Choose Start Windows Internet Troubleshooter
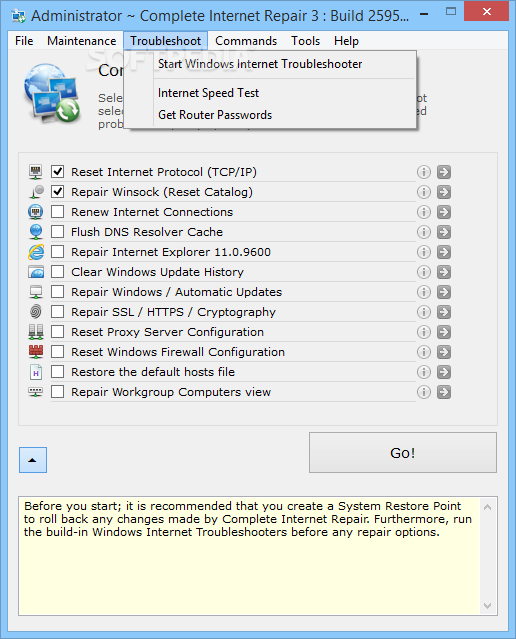 click(270, 64)
